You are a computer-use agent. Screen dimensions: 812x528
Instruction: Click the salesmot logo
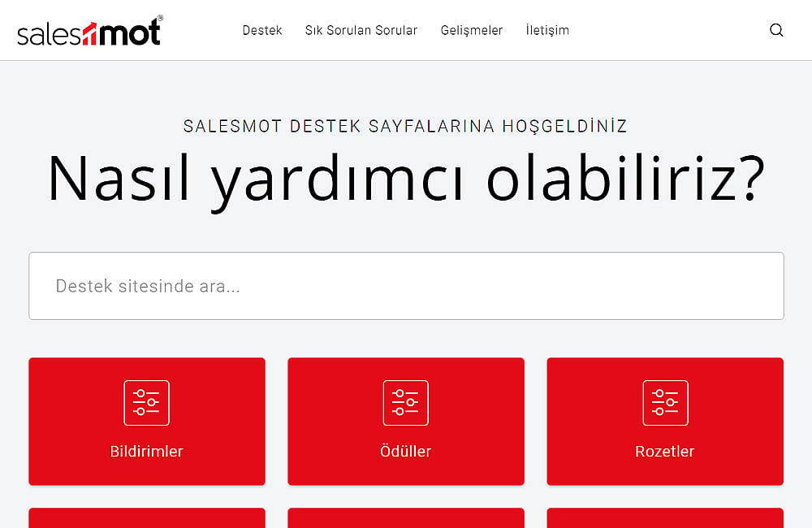point(90,31)
